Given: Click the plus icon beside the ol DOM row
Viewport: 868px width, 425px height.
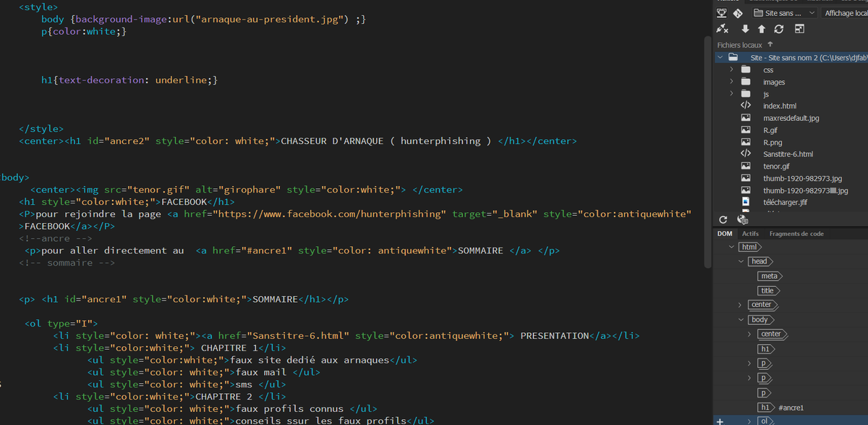Looking at the screenshot, I should click(x=720, y=421).
